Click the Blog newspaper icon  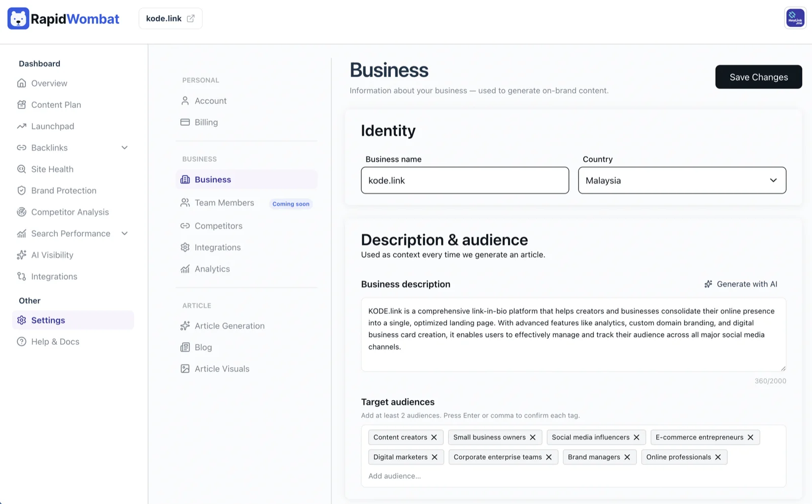(185, 347)
